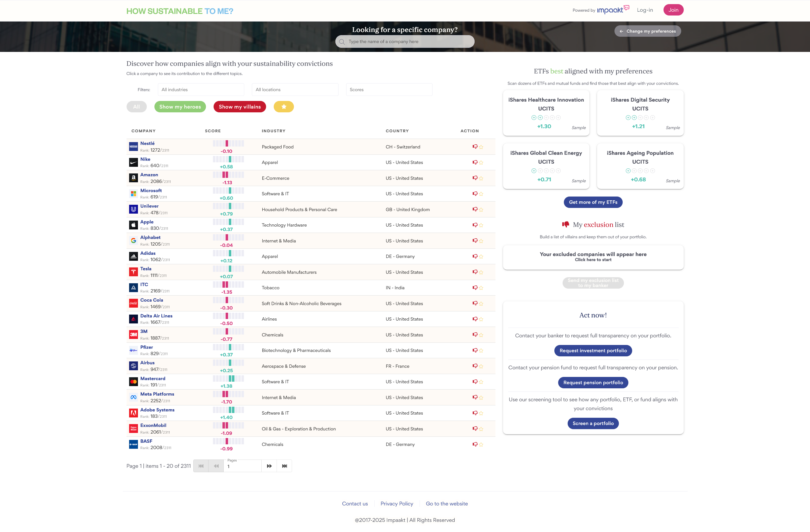Exclude Meta Platforms with the thumbs-down icon
The width and height of the screenshot is (810, 532).
(x=475, y=397)
